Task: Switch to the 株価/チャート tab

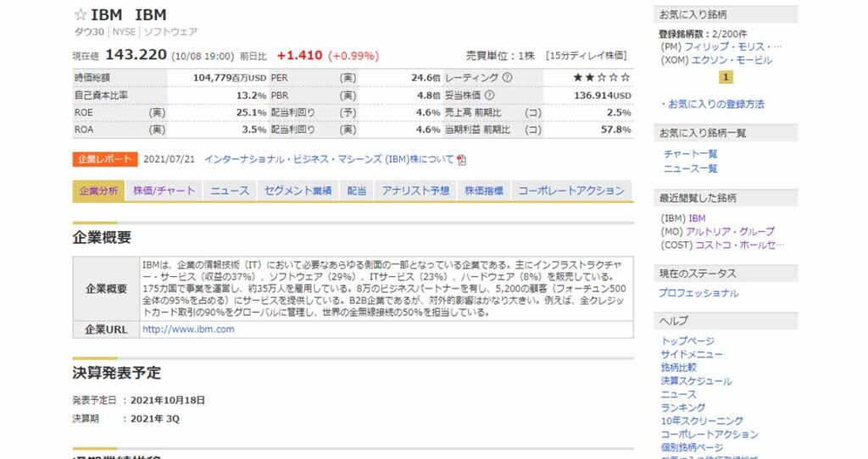Action: pyautogui.click(x=164, y=191)
